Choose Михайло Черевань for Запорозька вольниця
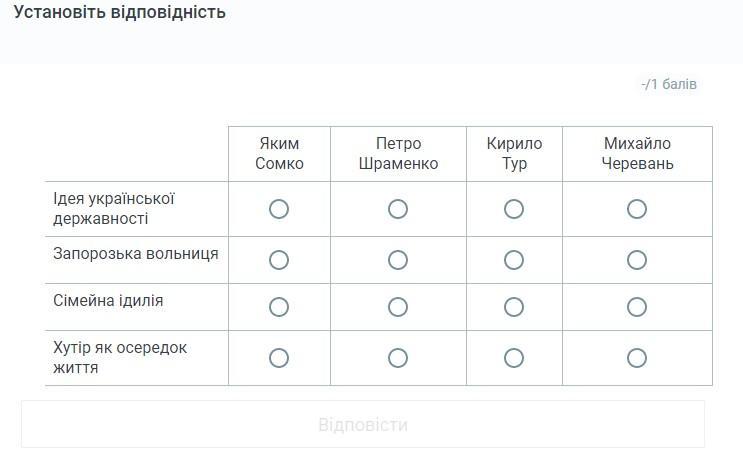The height and width of the screenshot is (451, 743). click(637, 260)
